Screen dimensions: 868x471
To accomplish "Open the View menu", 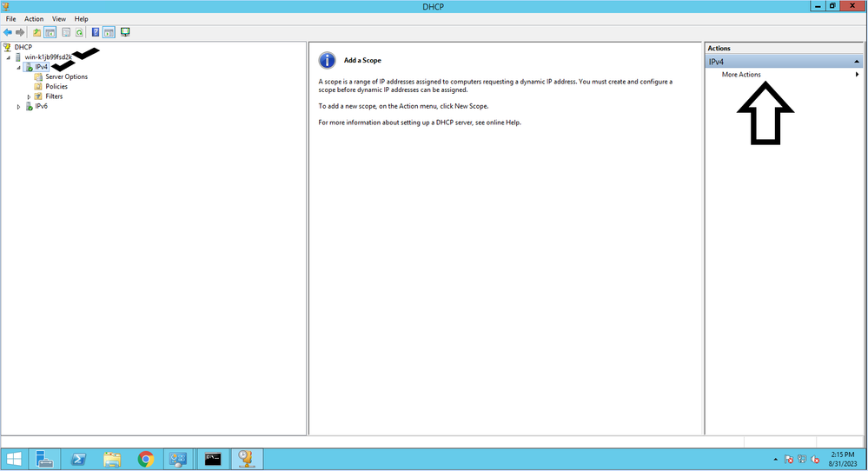I will point(58,18).
